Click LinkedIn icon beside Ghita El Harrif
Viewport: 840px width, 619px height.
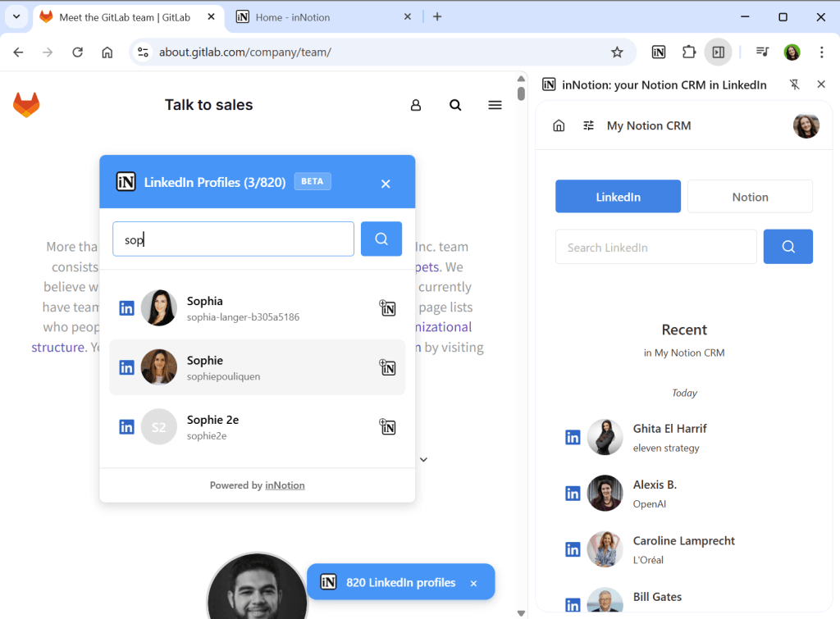tap(573, 438)
